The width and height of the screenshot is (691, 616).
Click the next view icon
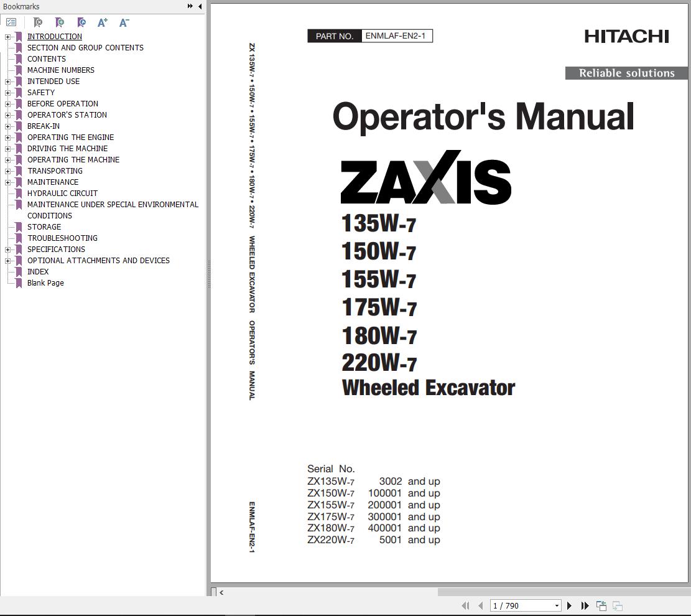[618, 605]
